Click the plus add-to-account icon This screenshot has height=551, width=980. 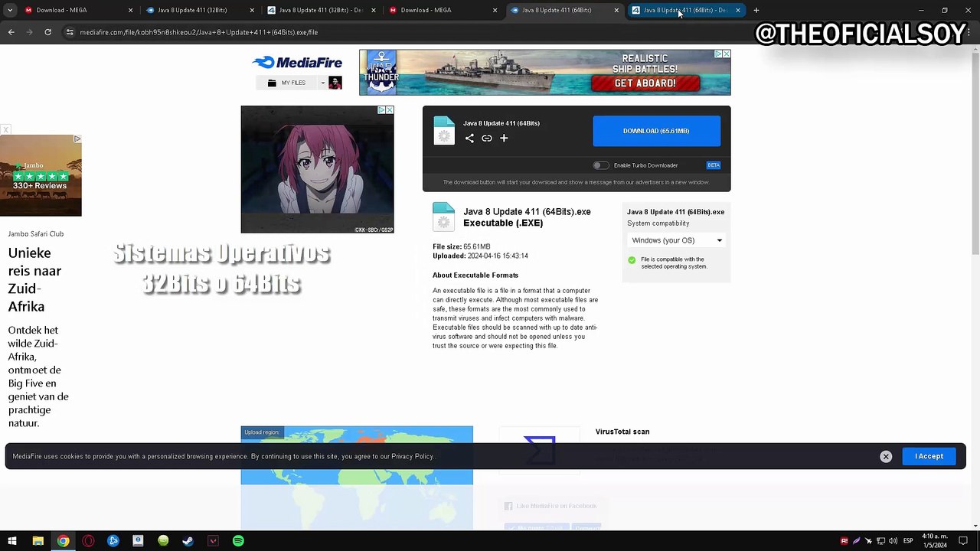(x=504, y=139)
